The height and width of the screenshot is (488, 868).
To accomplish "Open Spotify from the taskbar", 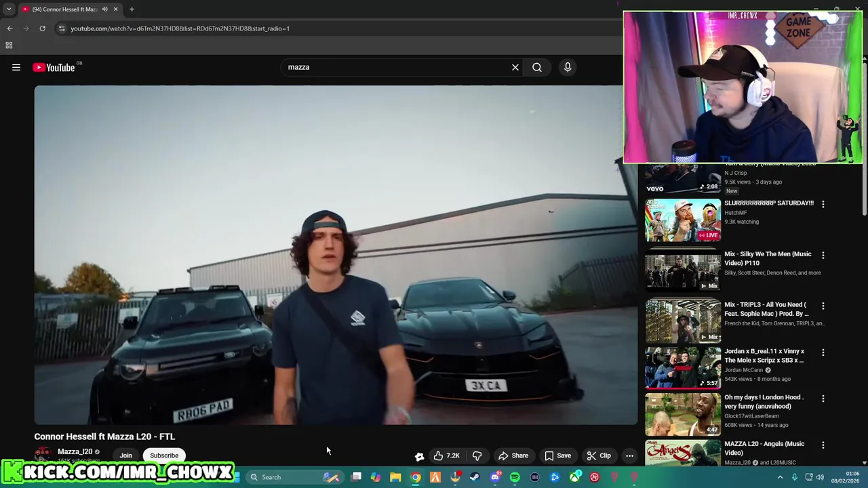I will 515,477.
